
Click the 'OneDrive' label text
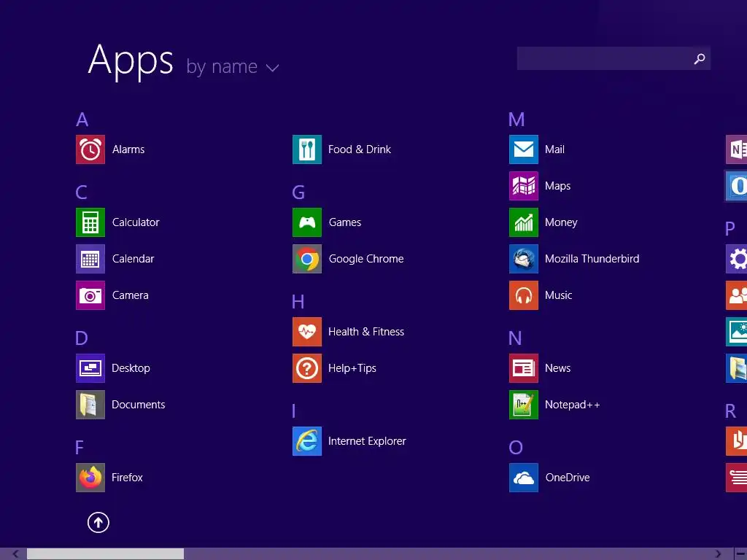tap(568, 478)
